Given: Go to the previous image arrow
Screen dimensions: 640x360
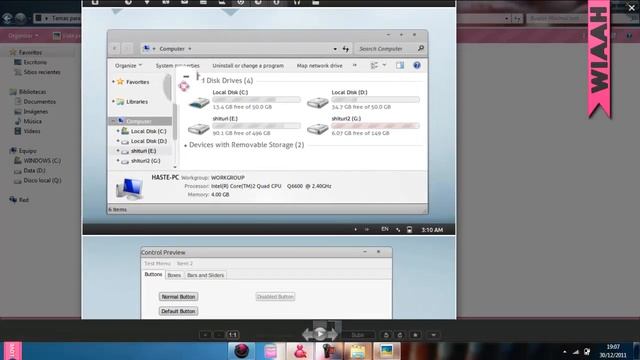Looking at the screenshot, I should [307, 335].
